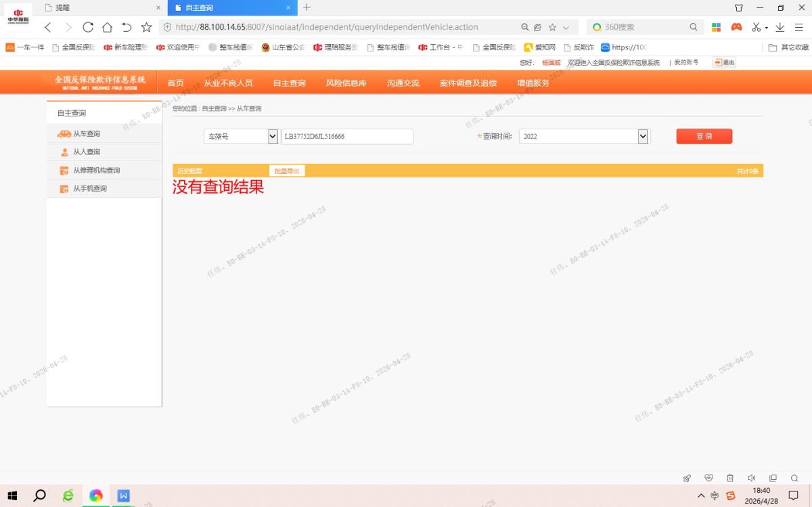Show hidden system tray icons
Screen dimensions: 812x507
[x=701, y=495]
